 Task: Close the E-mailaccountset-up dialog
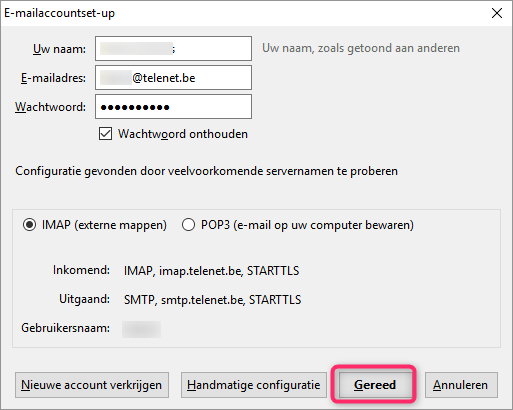click(497, 13)
